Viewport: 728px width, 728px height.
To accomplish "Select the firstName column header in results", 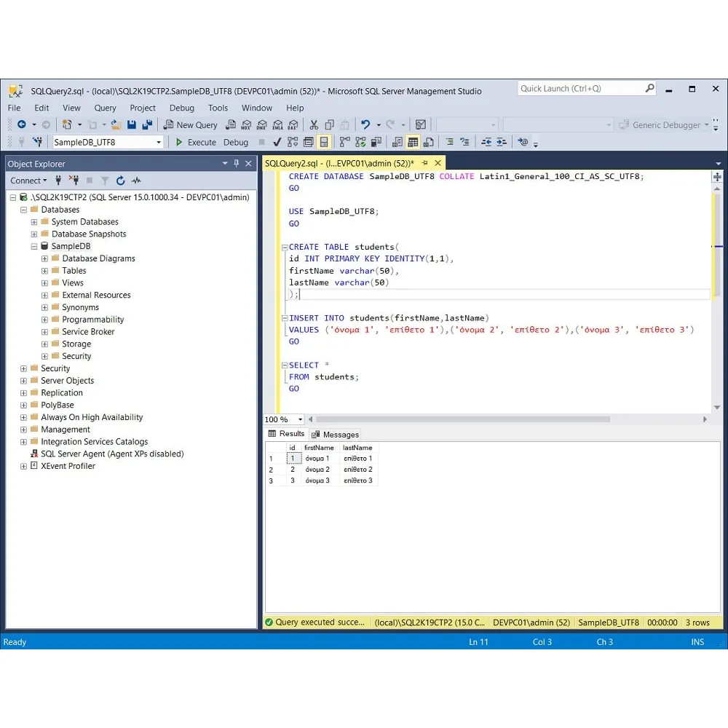I will click(x=320, y=448).
